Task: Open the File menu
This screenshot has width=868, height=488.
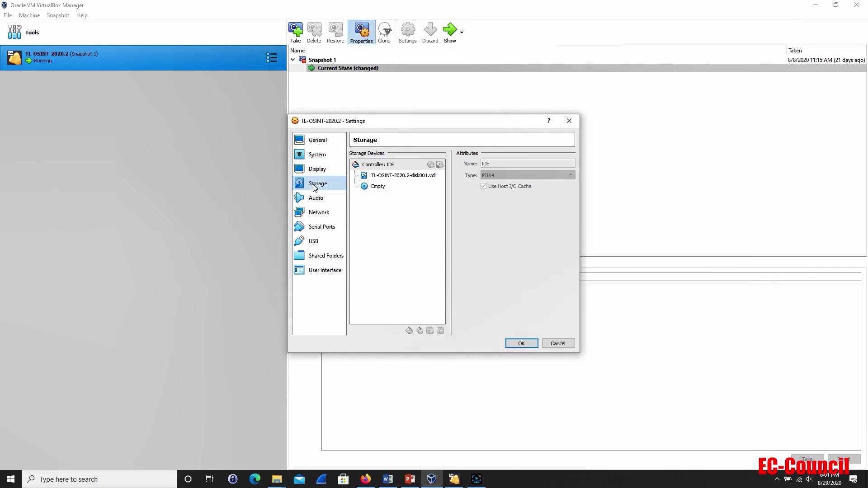Action: coord(8,15)
